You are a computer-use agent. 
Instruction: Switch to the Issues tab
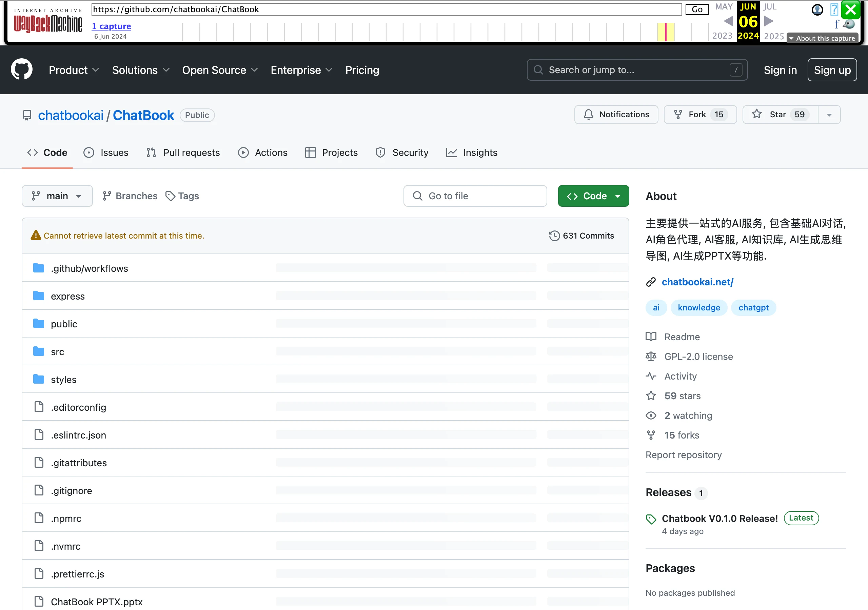pyautogui.click(x=106, y=152)
